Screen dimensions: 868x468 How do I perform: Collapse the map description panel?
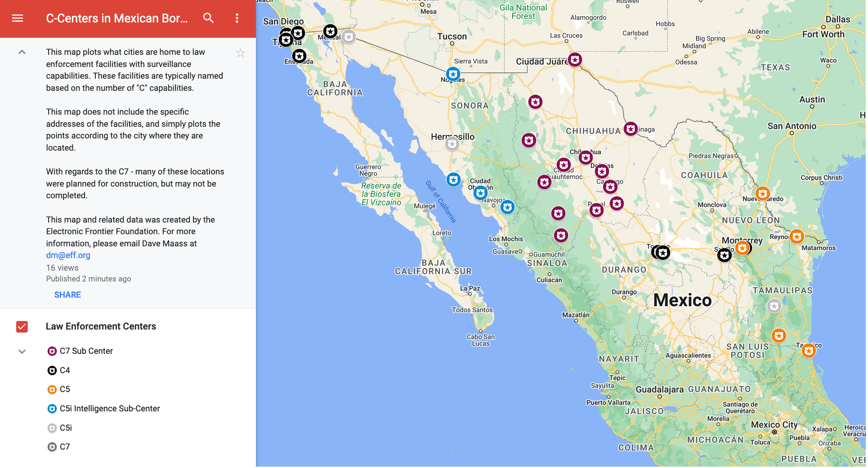22,53
